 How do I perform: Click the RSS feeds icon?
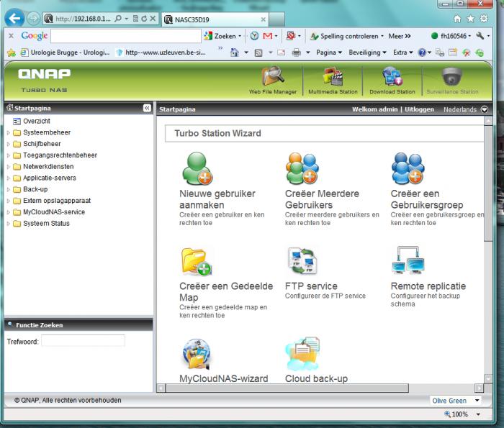pyautogui.click(x=258, y=53)
